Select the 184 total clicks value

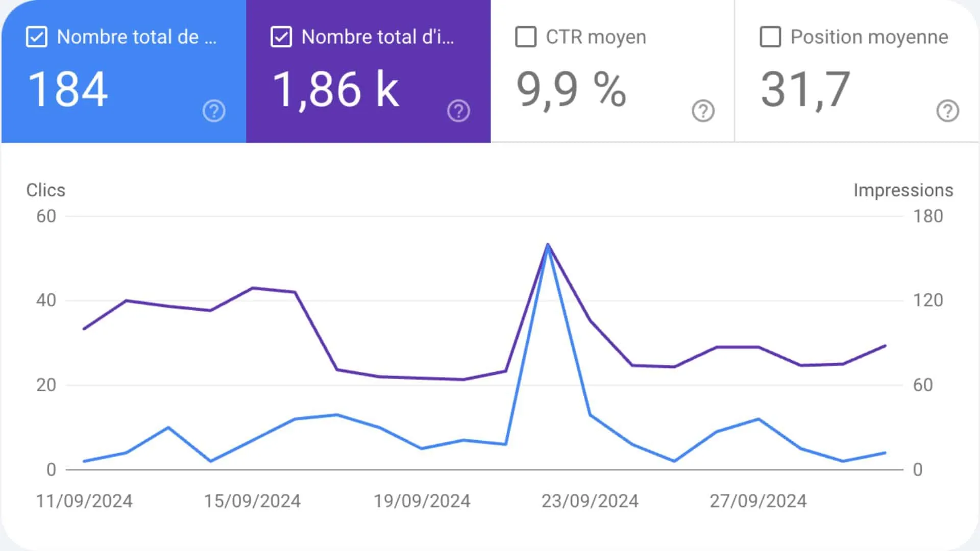tap(68, 90)
